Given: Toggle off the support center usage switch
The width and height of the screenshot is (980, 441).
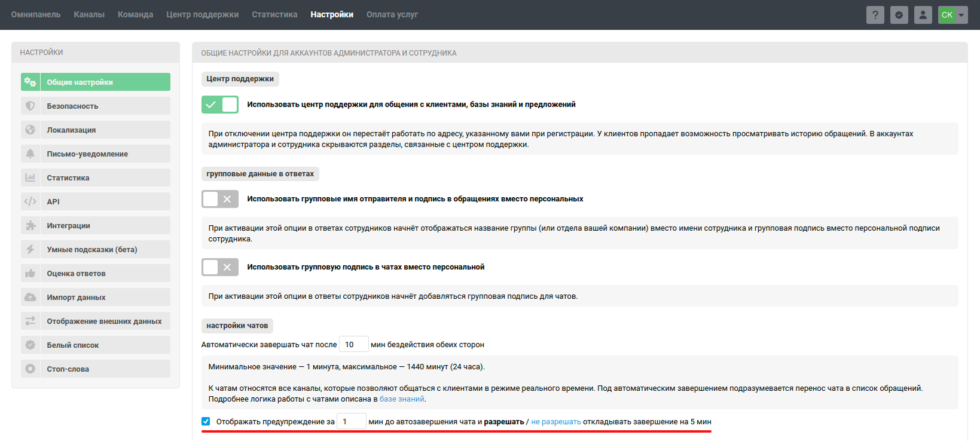Looking at the screenshot, I should click(x=220, y=105).
